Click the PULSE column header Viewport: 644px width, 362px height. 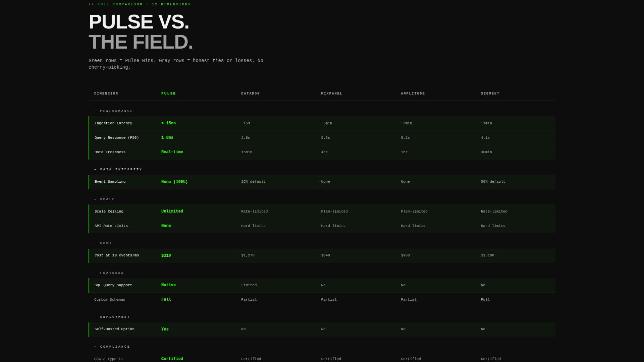click(x=168, y=94)
